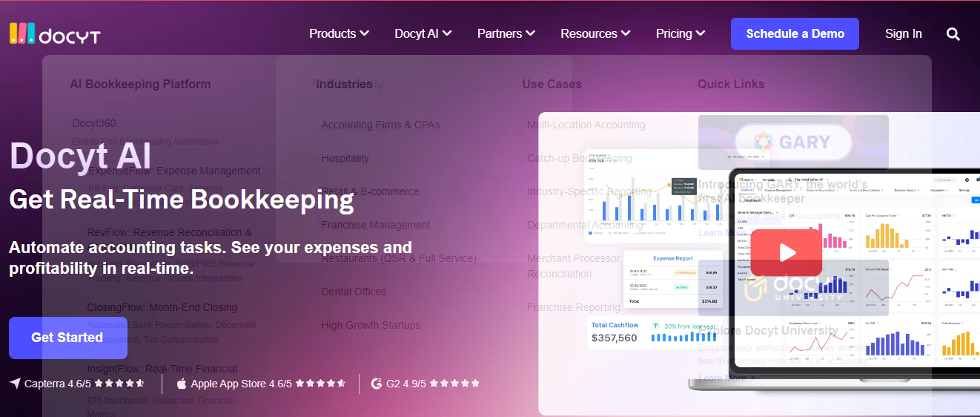Click the Total Cashflow $357,560 card
The width and height of the screenshot is (980, 417).
click(x=652, y=331)
